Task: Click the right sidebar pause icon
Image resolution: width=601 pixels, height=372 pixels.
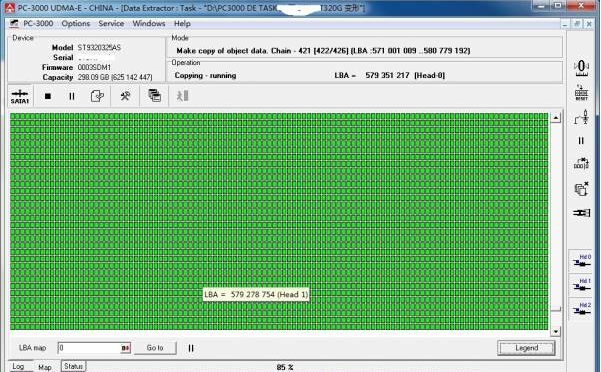Action: click(581, 141)
